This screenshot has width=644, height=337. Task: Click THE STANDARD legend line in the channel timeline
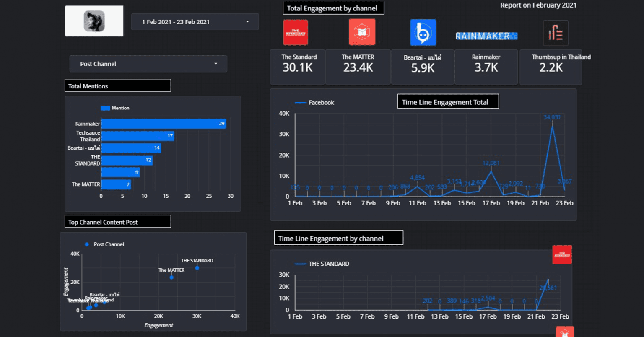[301, 264]
